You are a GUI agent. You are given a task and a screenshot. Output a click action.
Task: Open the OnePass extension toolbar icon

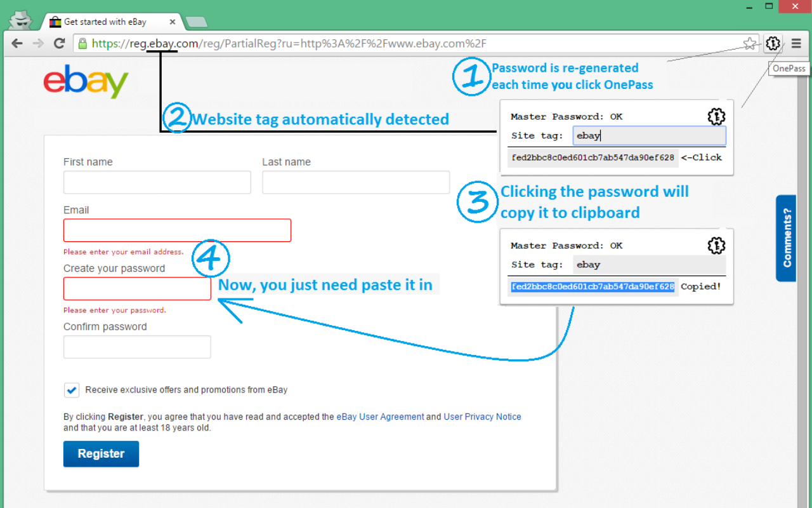[773, 43]
